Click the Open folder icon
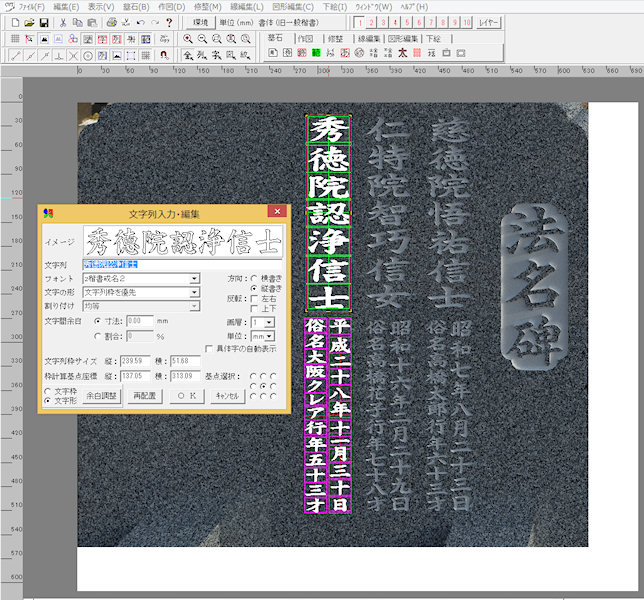The image size is (644, 600). click(x=29, y=21)
